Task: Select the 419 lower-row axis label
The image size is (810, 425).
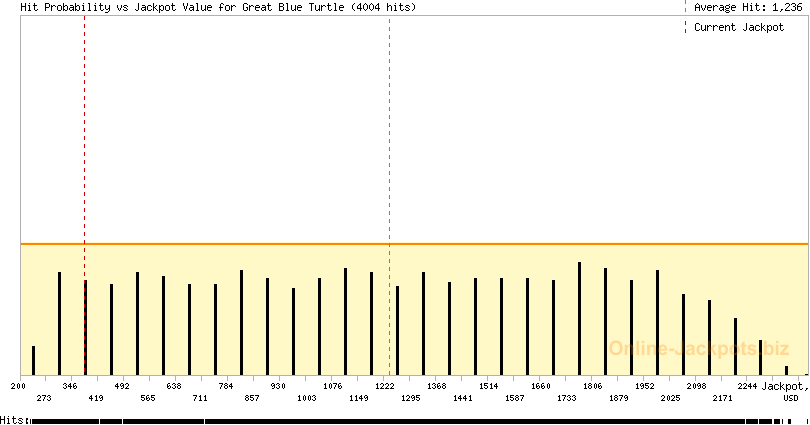Action: (x=96, y=398)
